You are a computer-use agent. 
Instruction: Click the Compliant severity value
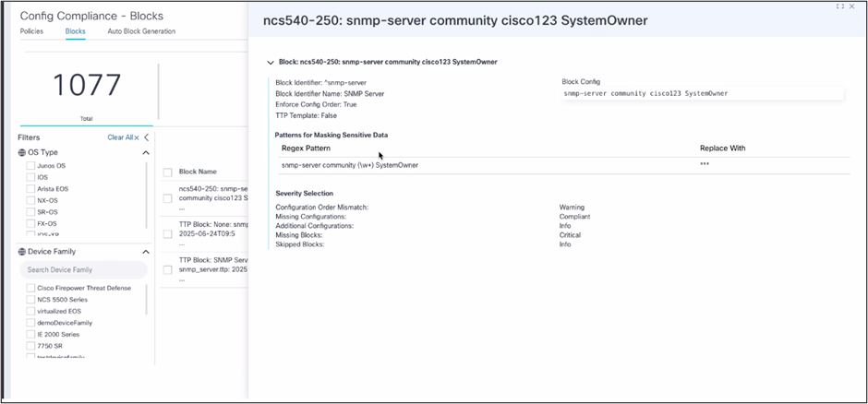point(574,217)
